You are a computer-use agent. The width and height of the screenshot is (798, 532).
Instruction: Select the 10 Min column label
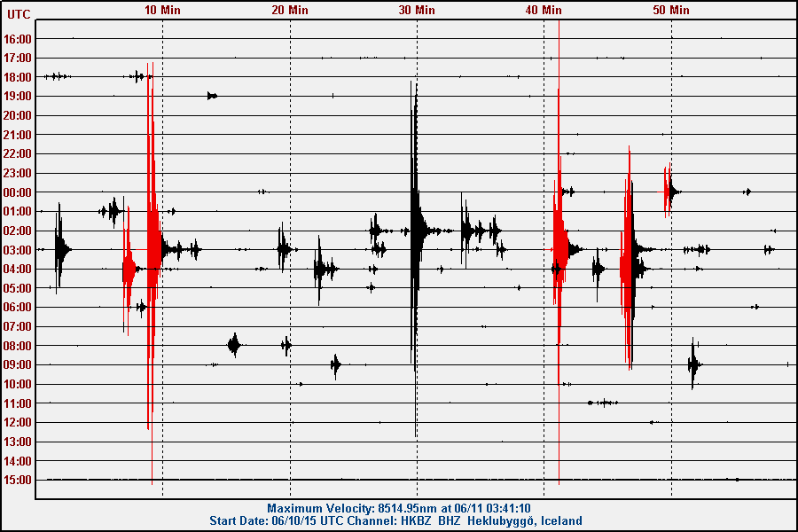[x=162, y=10]
